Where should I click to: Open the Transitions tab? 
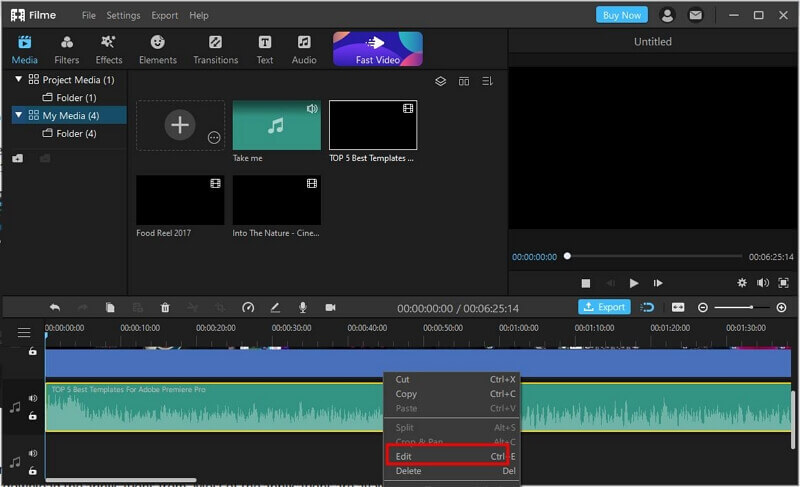215,49
